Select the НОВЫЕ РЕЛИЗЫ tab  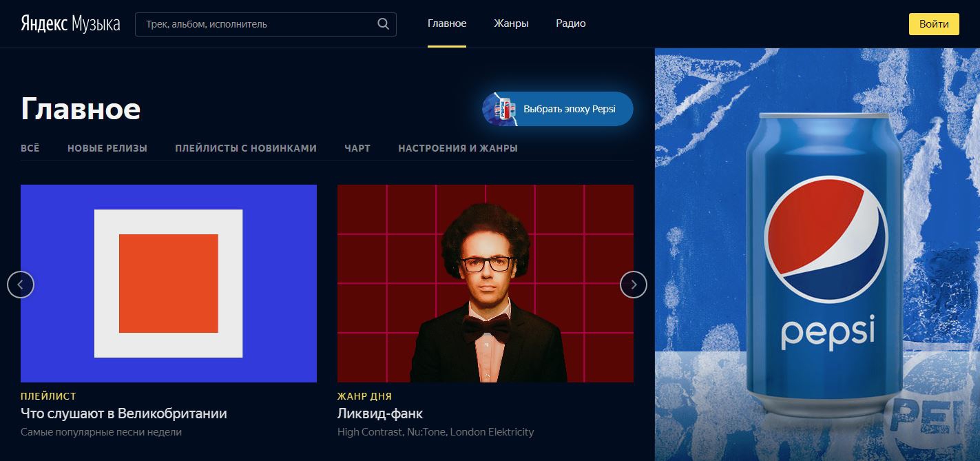(107, 148)
